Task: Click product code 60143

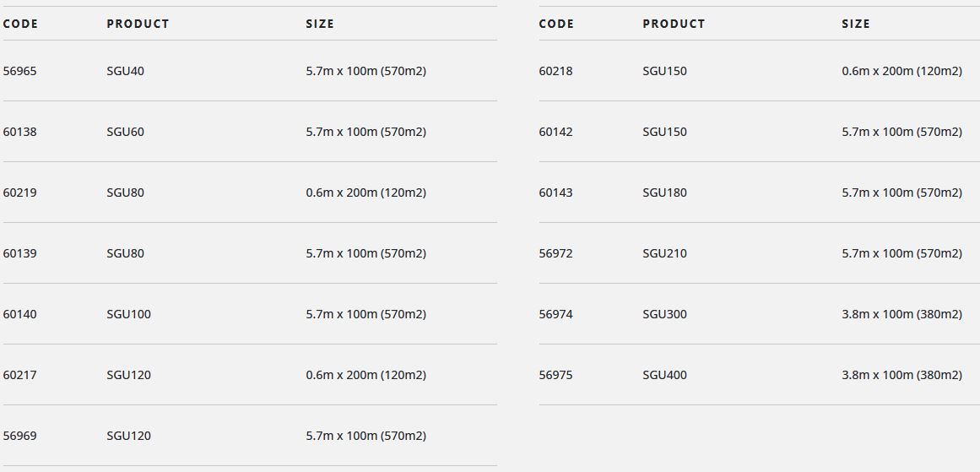Action: click(x=555, y=193)
